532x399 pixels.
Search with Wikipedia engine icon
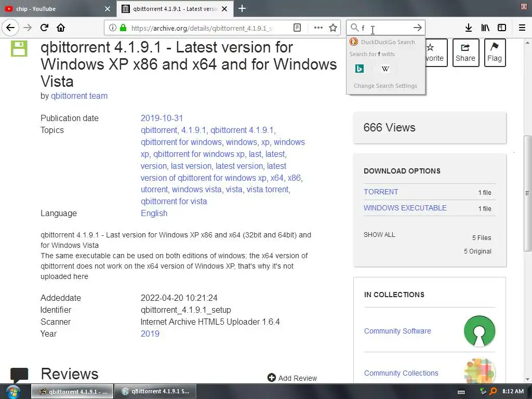[x=385, y=69]
